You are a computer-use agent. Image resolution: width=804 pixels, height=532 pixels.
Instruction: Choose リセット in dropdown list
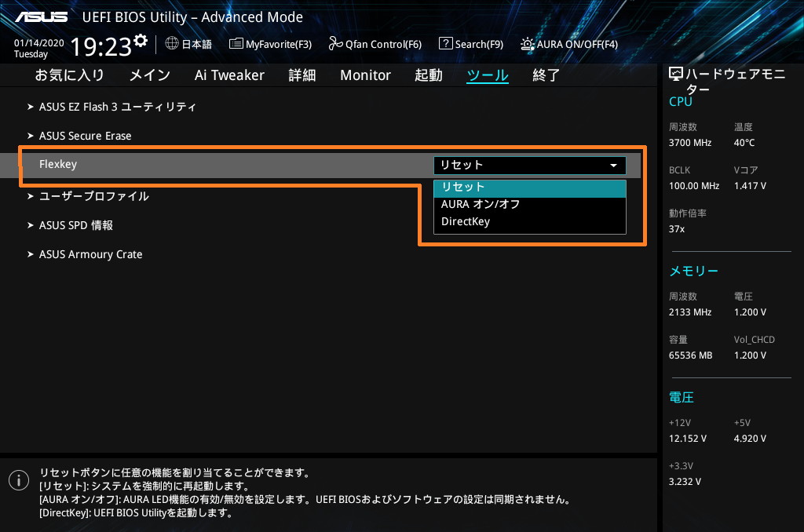530,187
